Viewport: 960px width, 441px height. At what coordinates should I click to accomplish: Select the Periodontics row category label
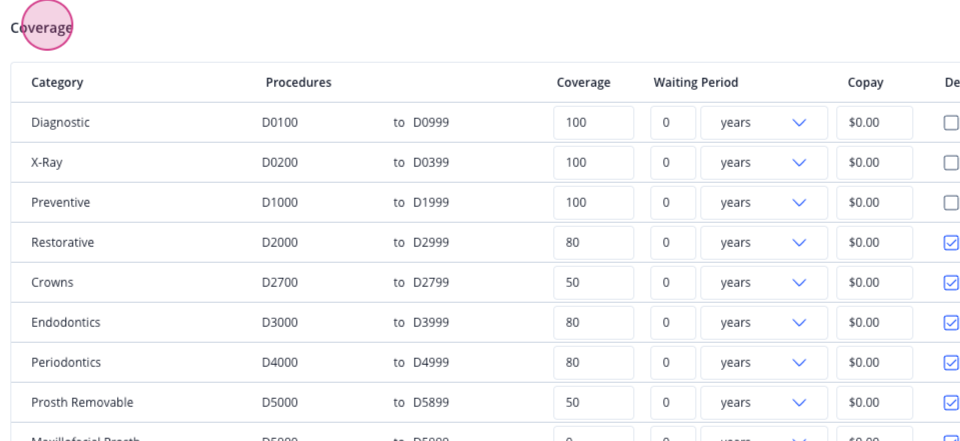[66, 363]
